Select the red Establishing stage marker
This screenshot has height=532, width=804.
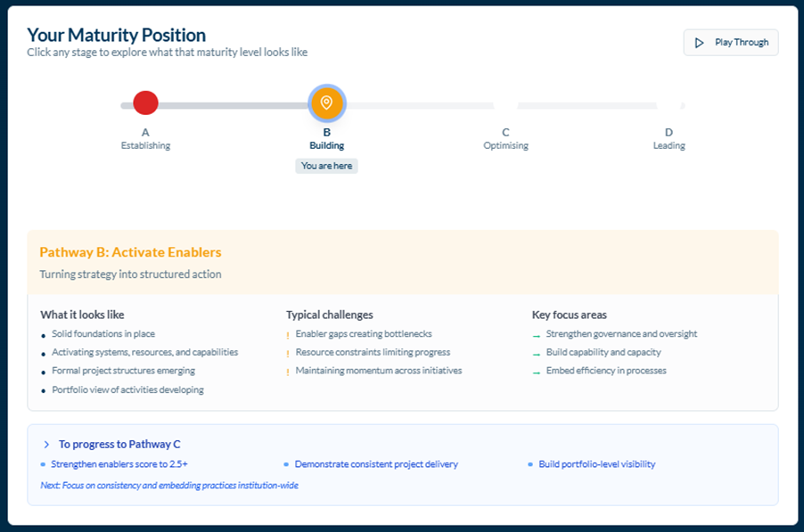pyautogui.click(x=145, y=103)
